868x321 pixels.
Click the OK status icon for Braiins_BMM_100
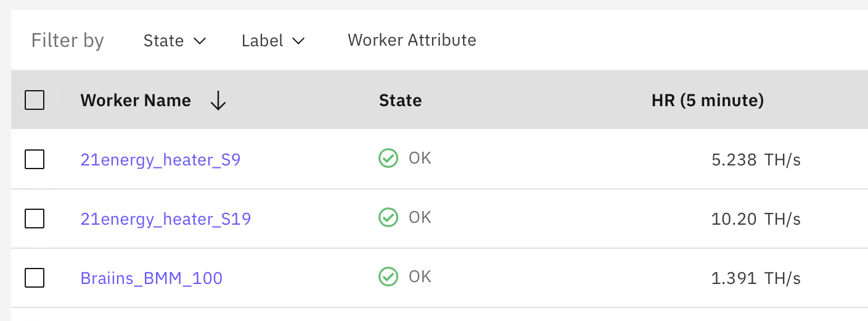(388, 277)
